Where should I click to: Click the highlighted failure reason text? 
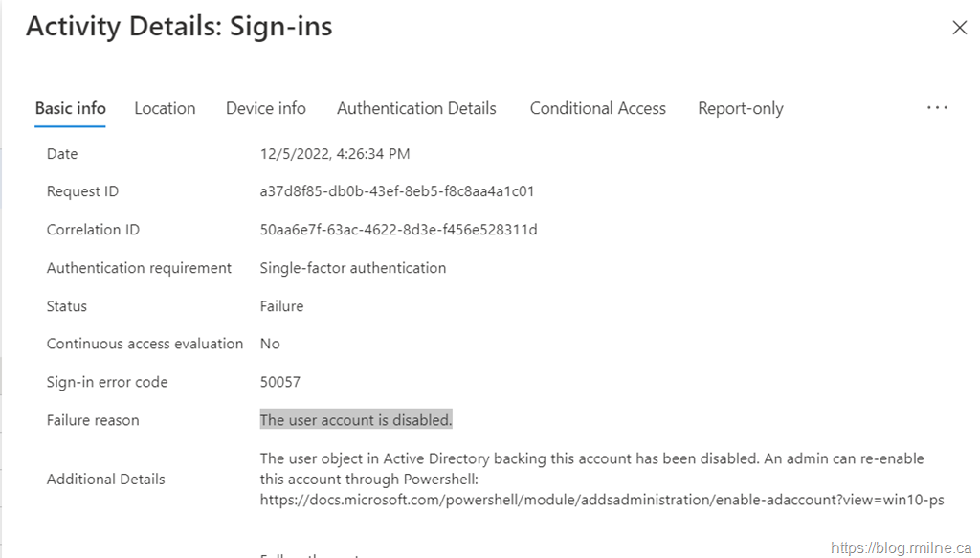356,420
